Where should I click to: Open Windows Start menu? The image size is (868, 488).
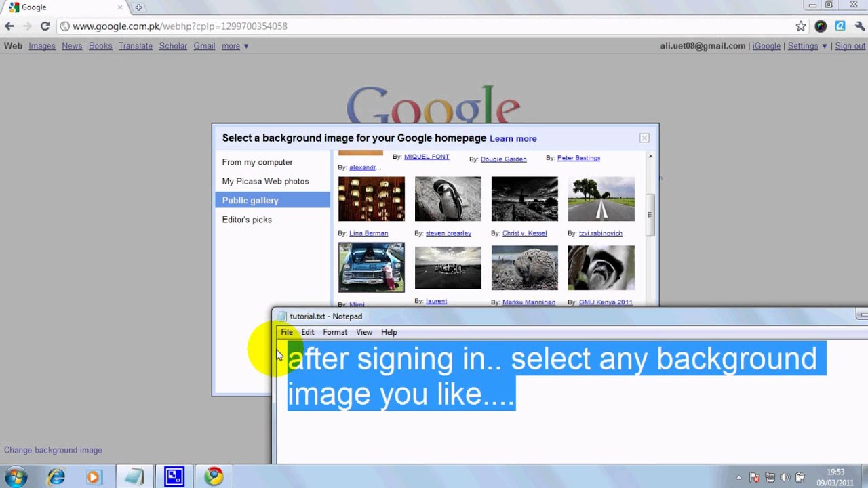15,477
